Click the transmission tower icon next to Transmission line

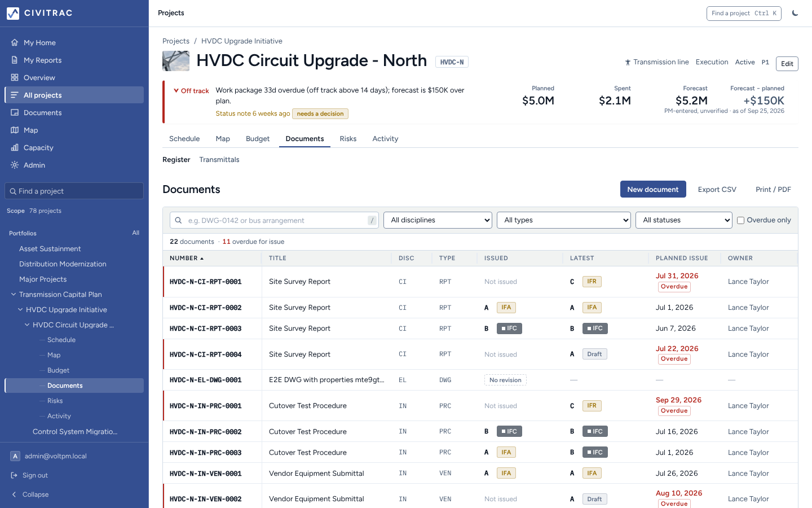(x=628, y=62)
